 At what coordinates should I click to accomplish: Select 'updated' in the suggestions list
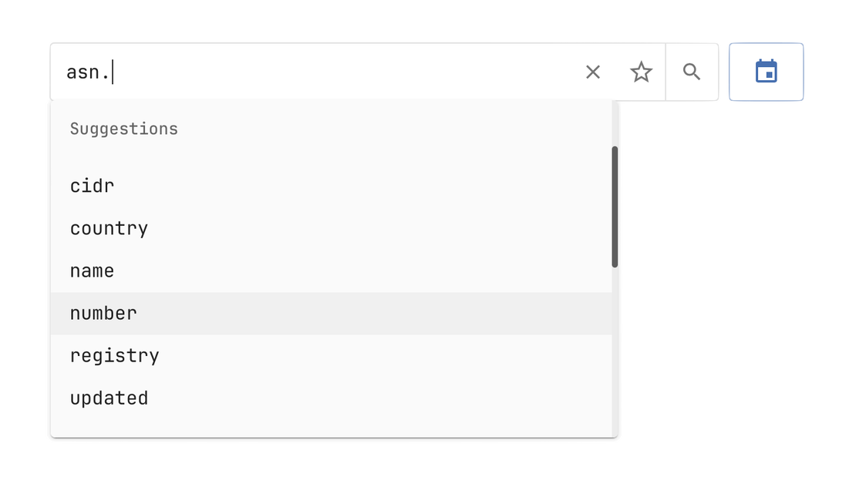(110, 398)
